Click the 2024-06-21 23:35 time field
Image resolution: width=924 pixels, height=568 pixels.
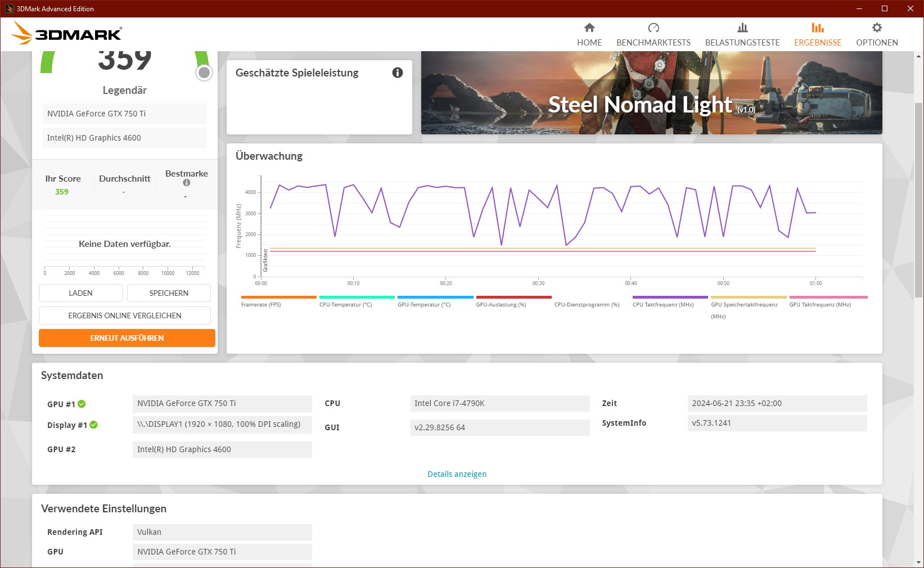click(777, 403)
